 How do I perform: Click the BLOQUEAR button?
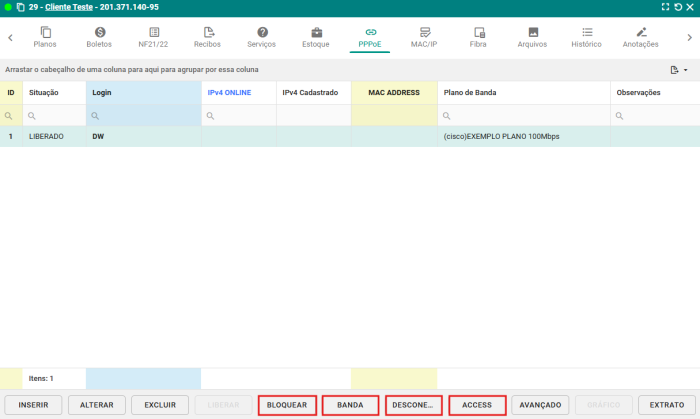coord(288,405)
